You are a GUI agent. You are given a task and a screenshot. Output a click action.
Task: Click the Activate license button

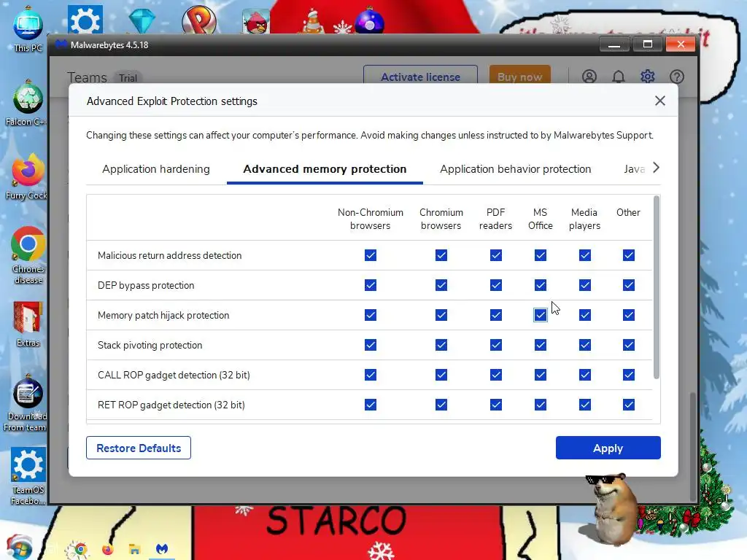pyautogui.click(x=420, y=76)
